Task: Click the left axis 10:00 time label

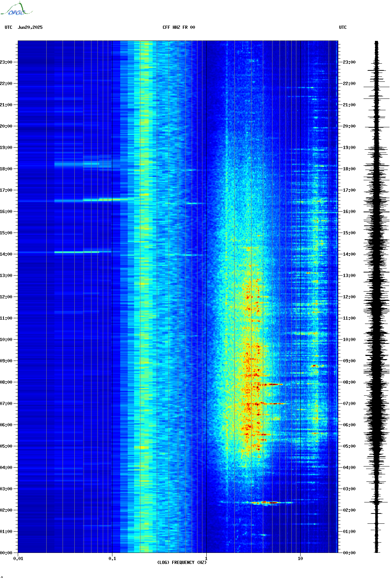Action: coord(6,340)
